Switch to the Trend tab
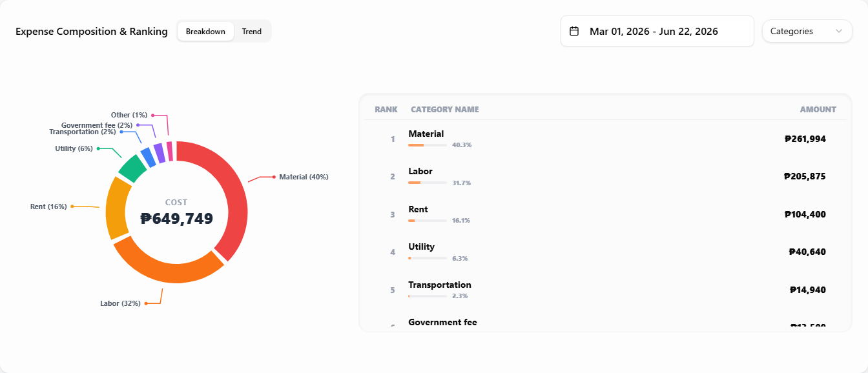 (252, 32)
